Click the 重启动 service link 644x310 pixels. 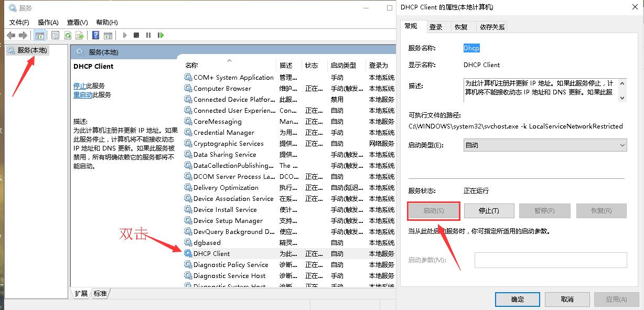click(83, 95)
